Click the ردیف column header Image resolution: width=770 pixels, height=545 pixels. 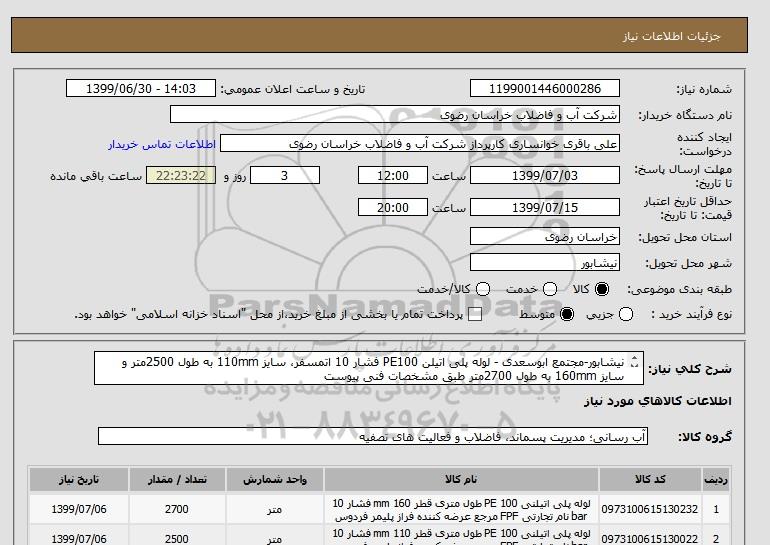[715, 480]
